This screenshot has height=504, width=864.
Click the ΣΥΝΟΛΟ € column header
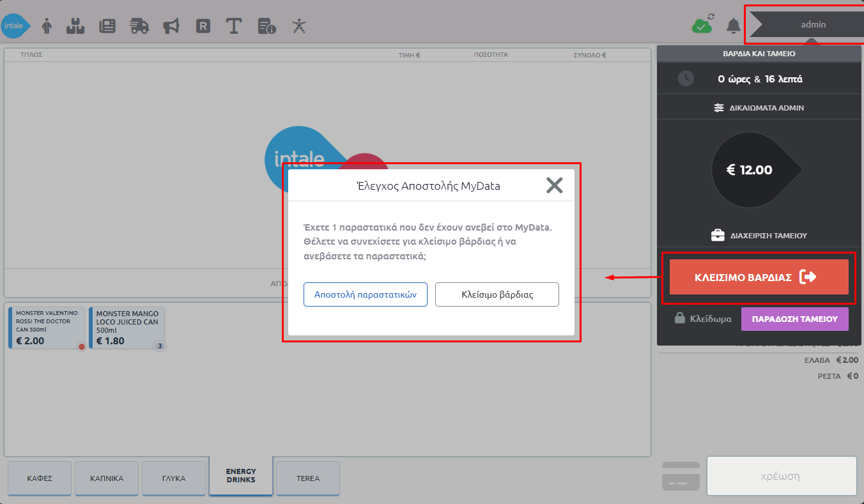[590, 55]
